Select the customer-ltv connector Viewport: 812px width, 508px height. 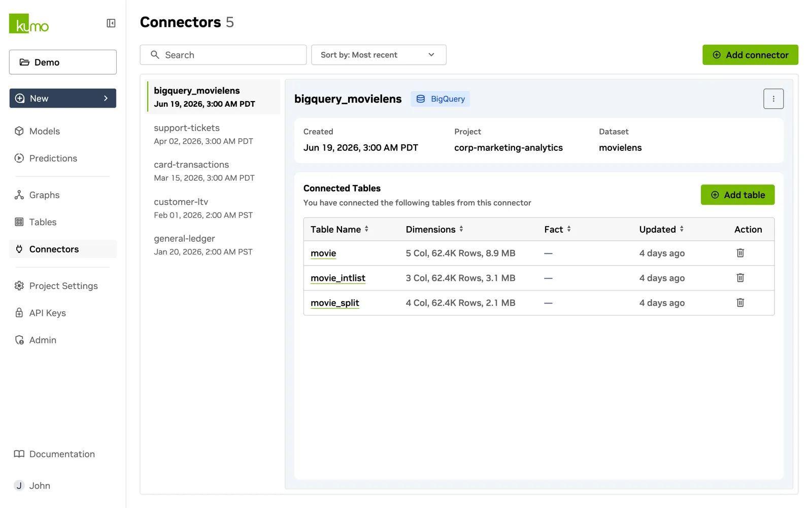213,208
